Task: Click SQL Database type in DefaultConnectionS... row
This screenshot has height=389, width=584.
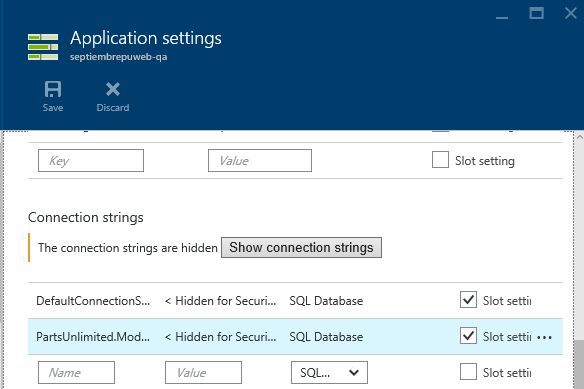Action: click(326, 301)
